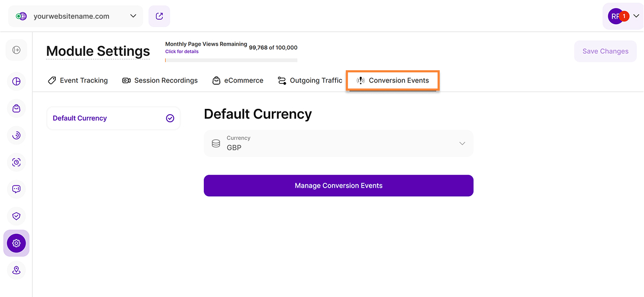
Task: Switch to the Session Recordings tab
Action: coord(160,80)
